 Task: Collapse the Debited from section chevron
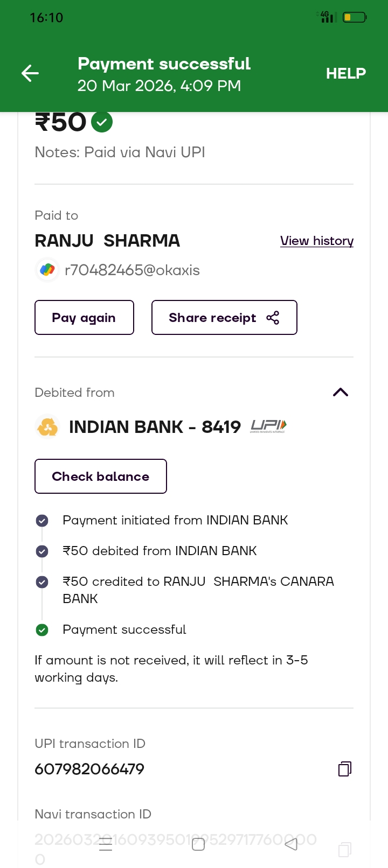[x=341, y=392]
